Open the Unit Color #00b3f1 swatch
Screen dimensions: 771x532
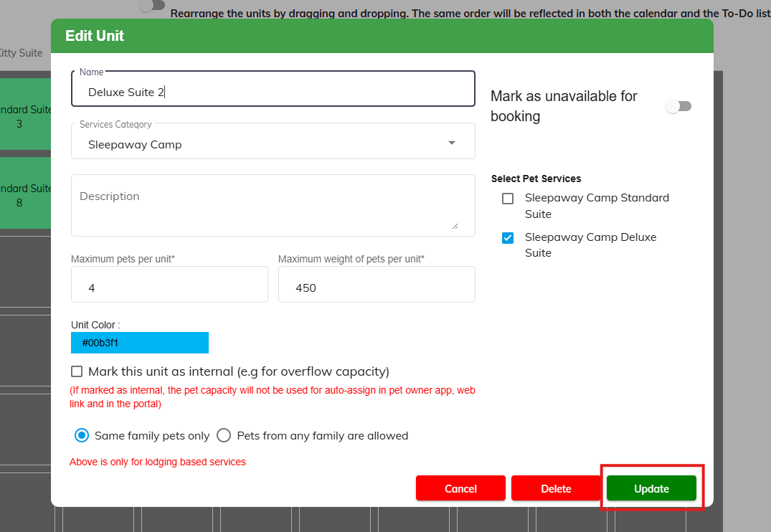coord(140,343)
